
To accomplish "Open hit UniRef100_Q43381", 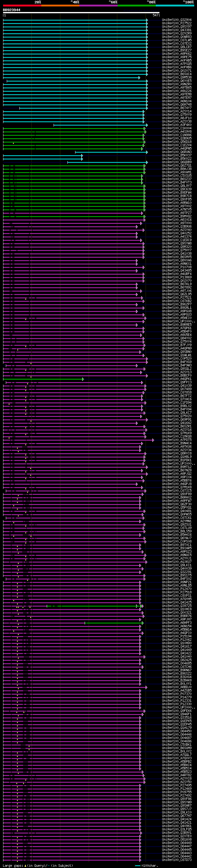I will (176, 30).
